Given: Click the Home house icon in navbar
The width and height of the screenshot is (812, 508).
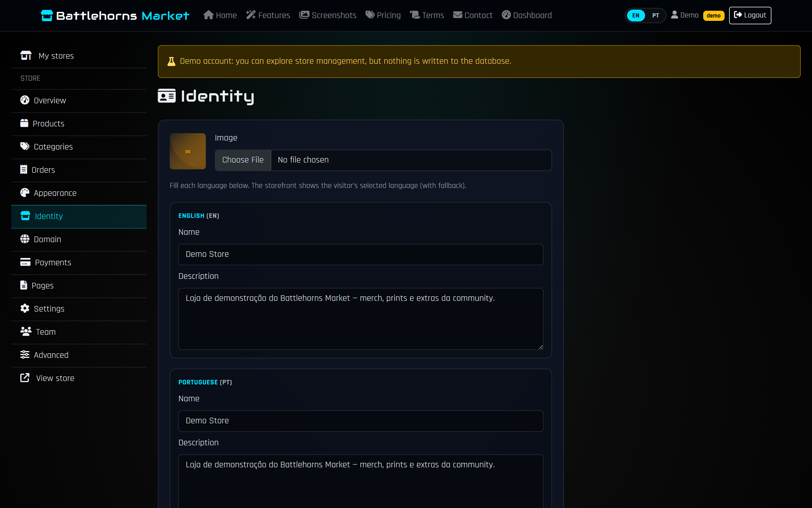Looking at the screenshot, I should (208, 15).
